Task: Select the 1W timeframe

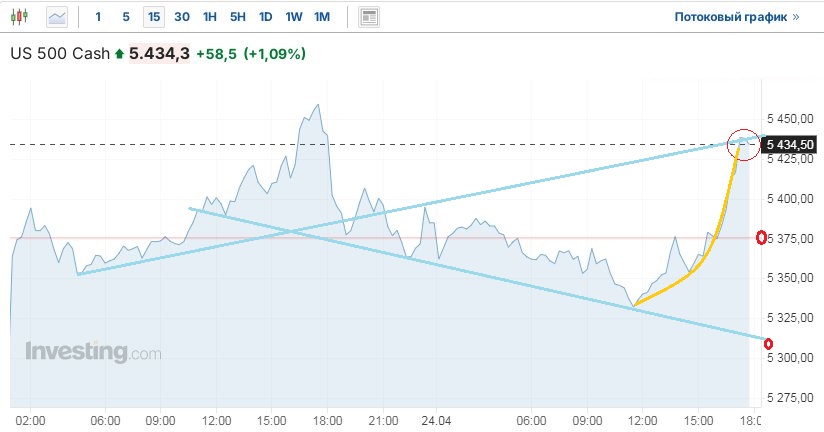Action: [293, 17]
